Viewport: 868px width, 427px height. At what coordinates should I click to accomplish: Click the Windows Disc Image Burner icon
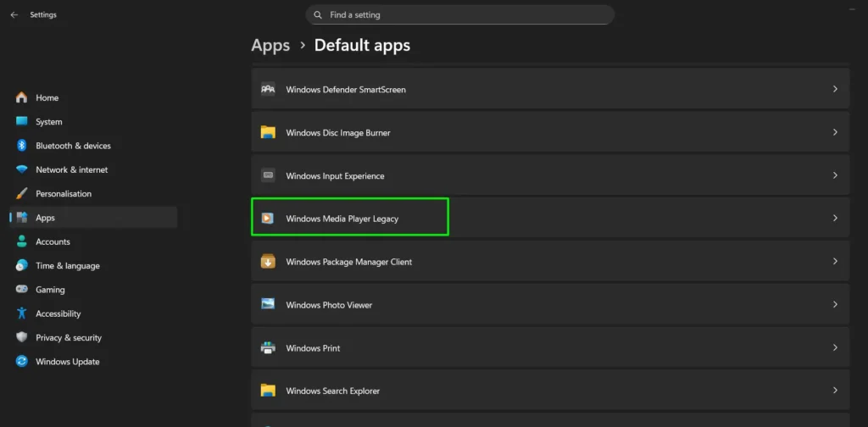coord(268,132)
